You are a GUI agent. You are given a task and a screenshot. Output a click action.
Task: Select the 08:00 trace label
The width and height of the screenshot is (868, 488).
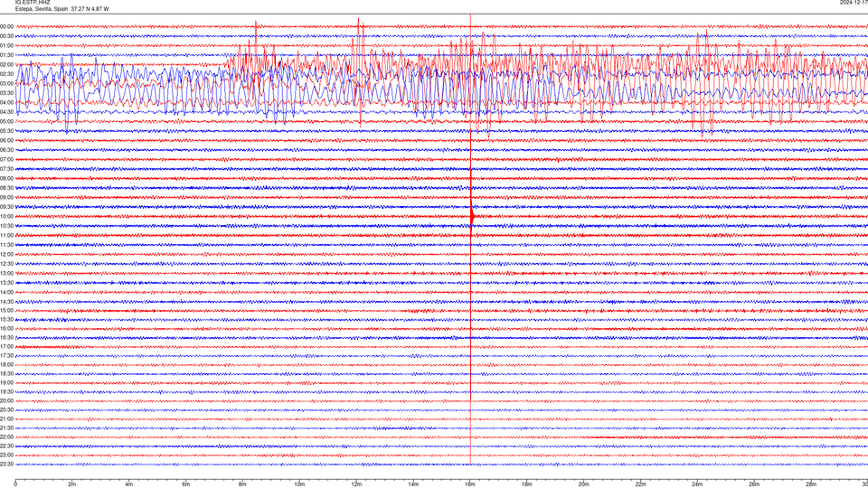click(x=6, y=178)
